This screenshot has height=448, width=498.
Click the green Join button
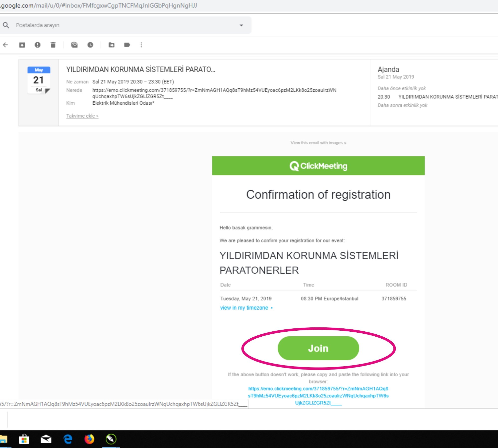(x=318, y=348)
